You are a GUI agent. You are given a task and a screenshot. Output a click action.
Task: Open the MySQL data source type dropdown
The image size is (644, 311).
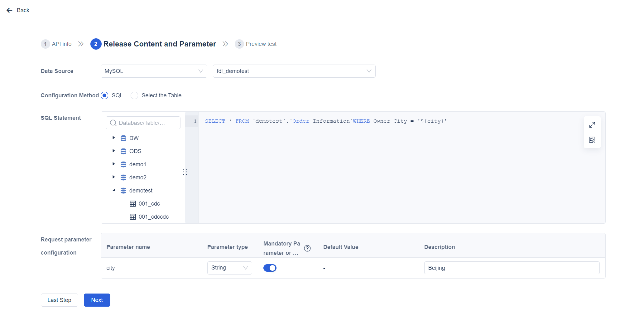point(154,71)
